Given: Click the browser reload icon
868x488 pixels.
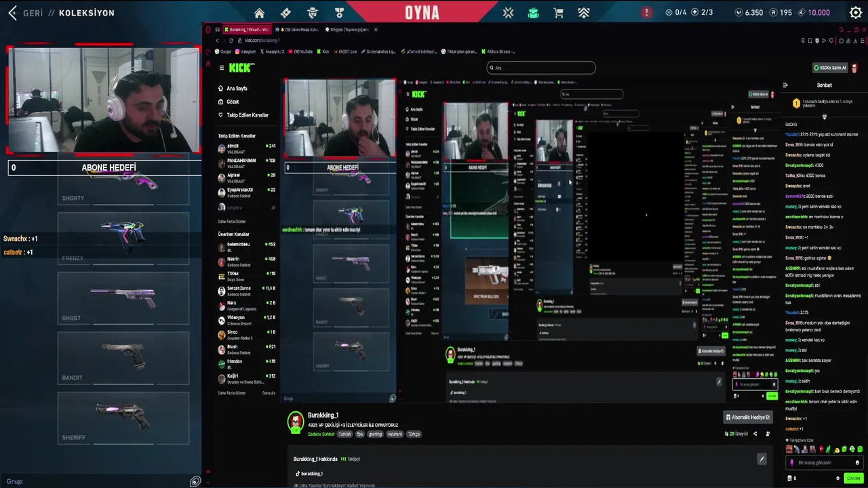Looking at the screenshot, I should [x=231, y=41].
